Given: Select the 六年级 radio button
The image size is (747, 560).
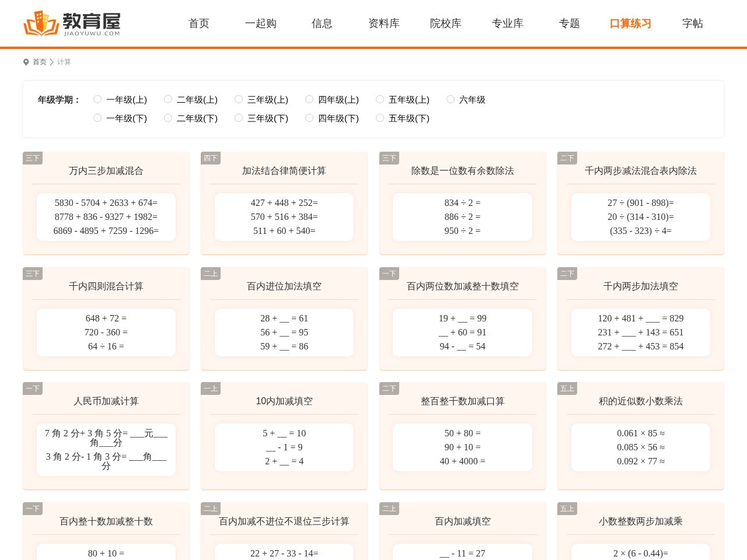Looking at the screenshot, I should 451,99.
